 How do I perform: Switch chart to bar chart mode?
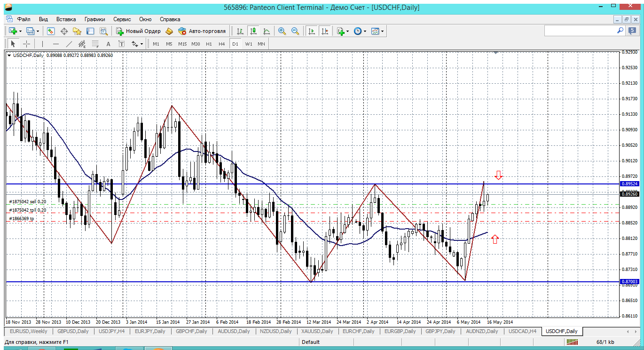pyautogui.click(x=240, y=31)
